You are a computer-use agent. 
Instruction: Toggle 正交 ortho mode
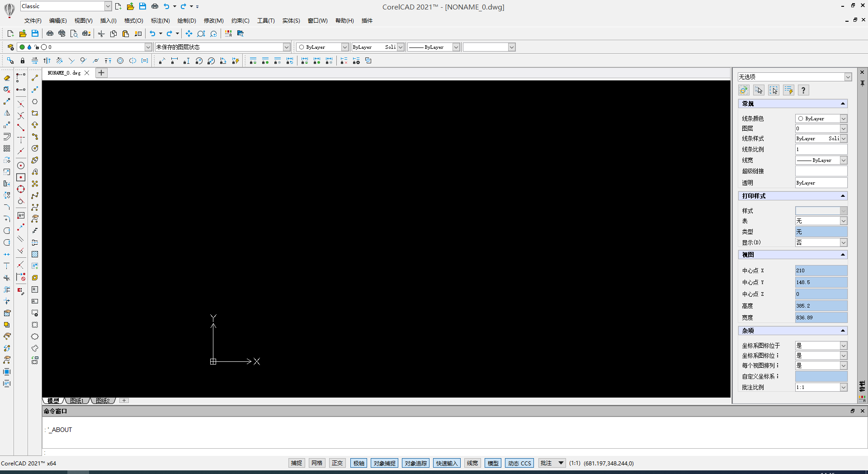pos(337,463)
